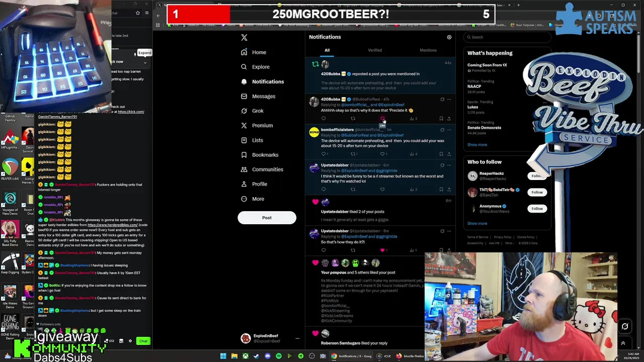Open more options on bombofficialstore's reply
The width and height of the screenshot is (644, 362).
point(449,130)
